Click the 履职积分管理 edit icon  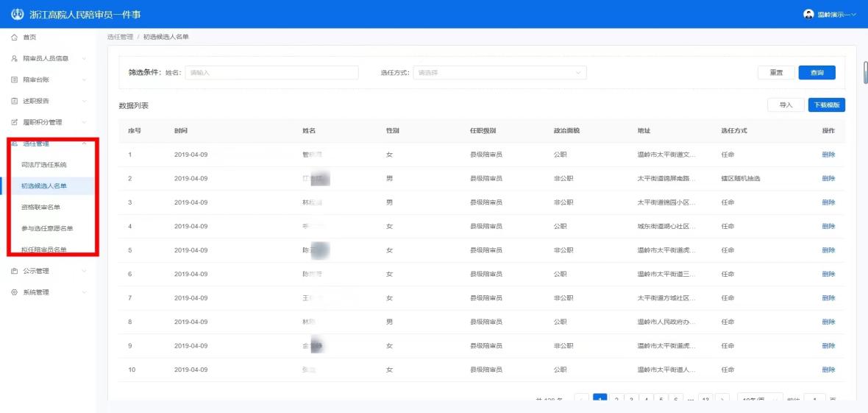pos(14,122)
